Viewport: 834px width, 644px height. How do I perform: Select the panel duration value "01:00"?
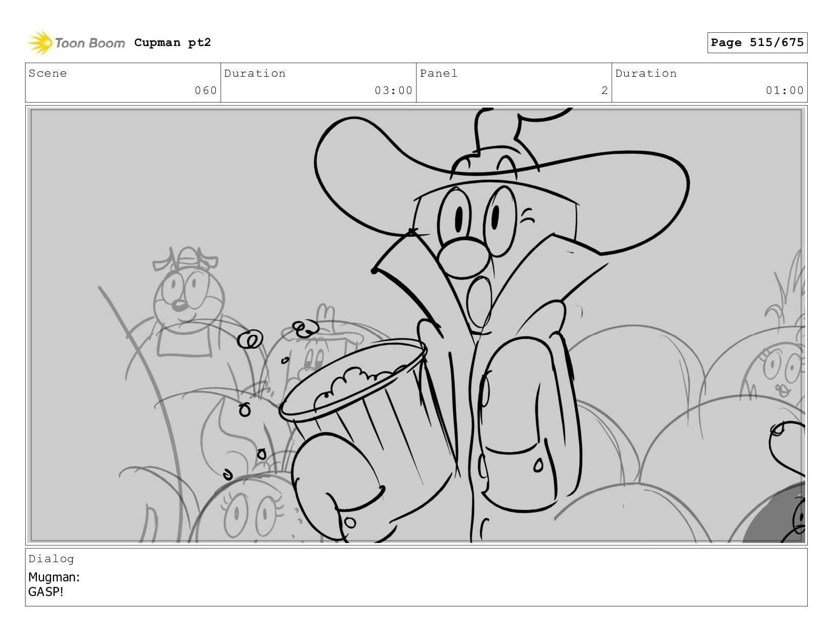click(784, 90)
